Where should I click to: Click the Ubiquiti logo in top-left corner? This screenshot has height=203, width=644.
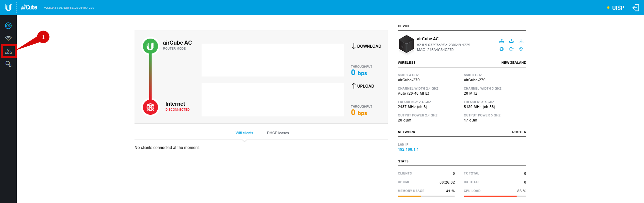pyautogui.click(x=8, y=7)
